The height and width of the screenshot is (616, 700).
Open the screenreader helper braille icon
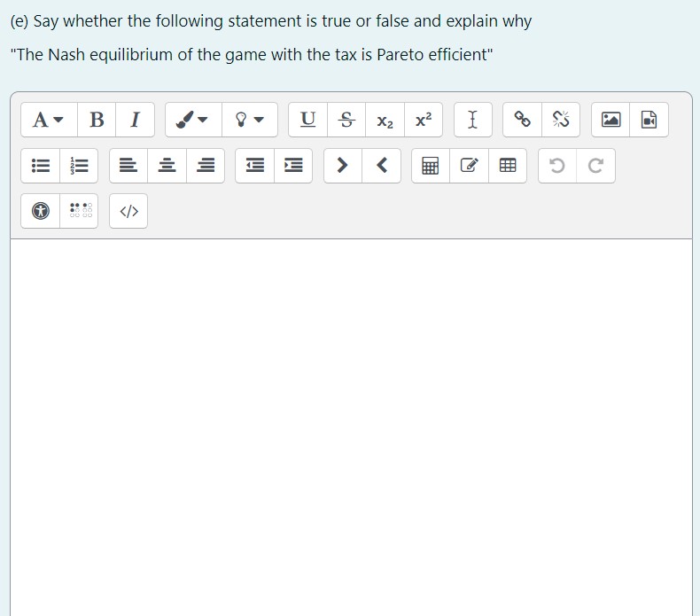click(79, 211)
